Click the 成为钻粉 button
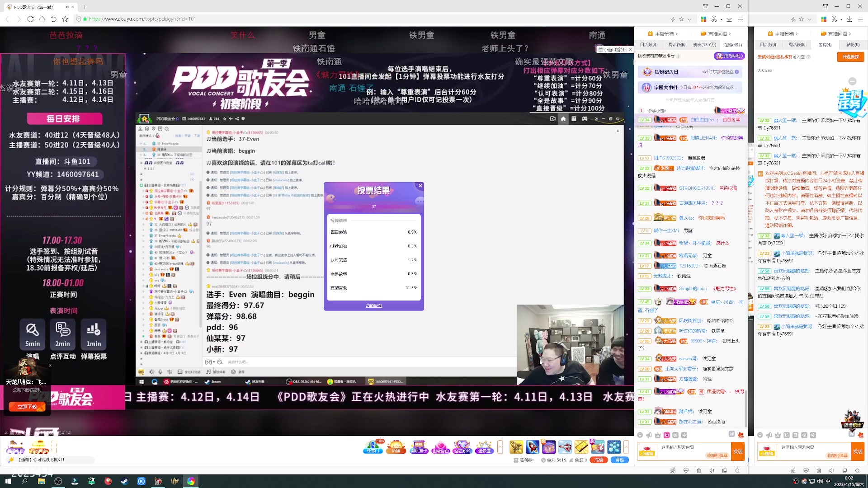 coord(729,56)
